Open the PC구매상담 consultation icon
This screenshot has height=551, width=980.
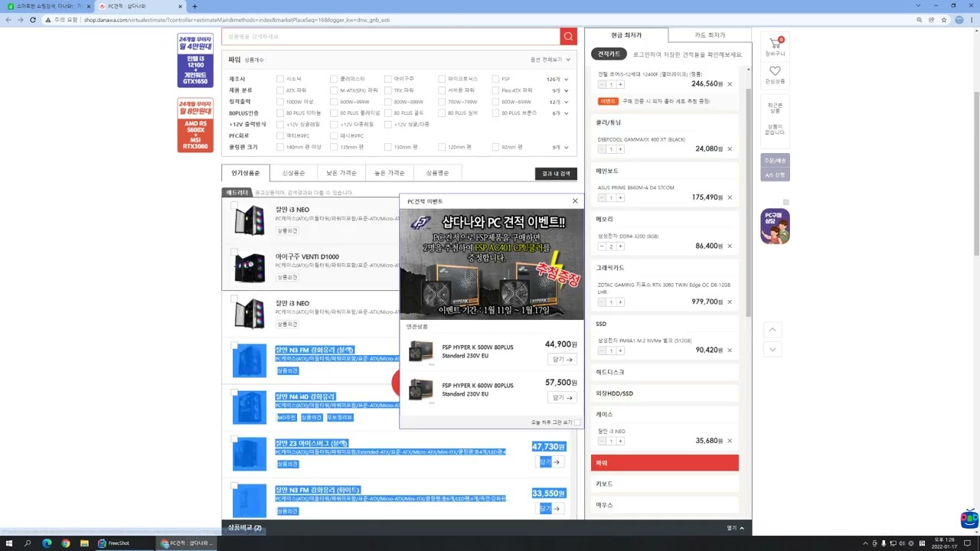[x=775, y=227]
